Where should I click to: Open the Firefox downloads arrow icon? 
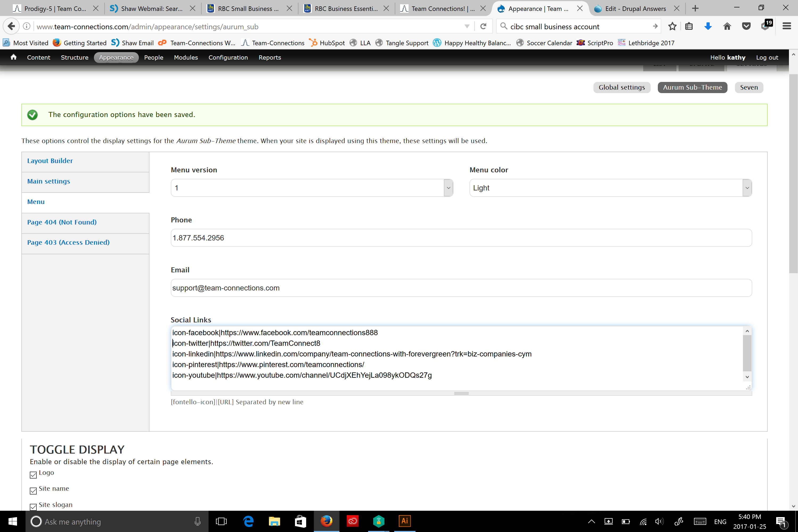[x=708, y=26]
